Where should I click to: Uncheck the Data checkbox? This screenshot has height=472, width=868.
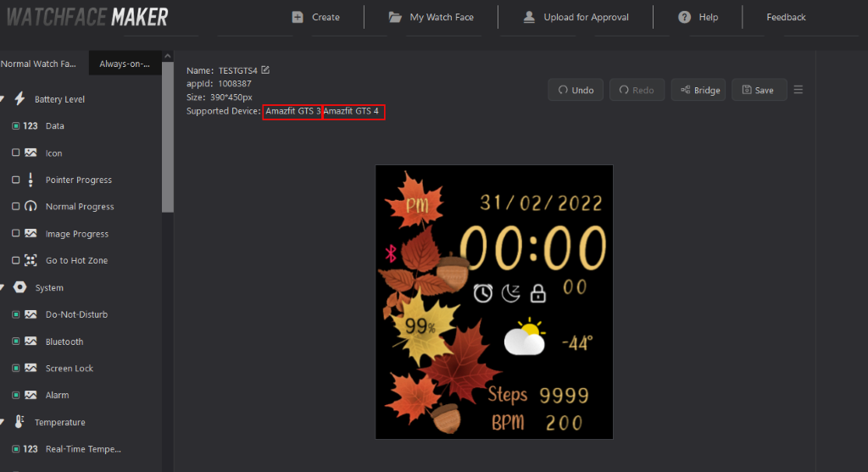[15, 126]
